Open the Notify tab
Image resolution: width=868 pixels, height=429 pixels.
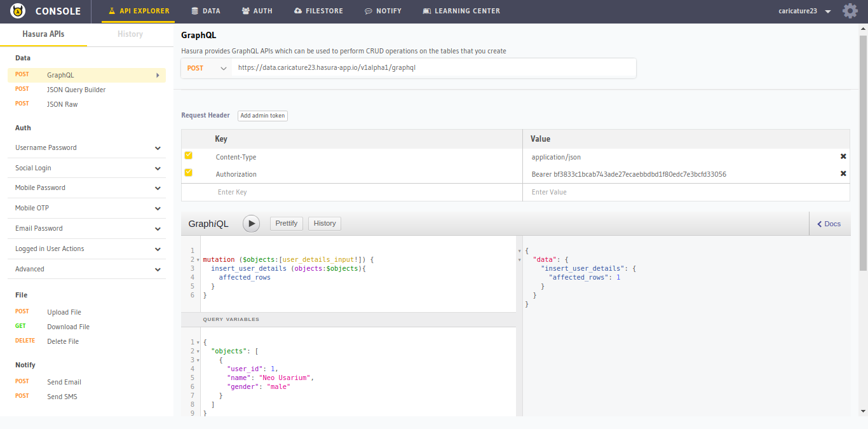383,11
